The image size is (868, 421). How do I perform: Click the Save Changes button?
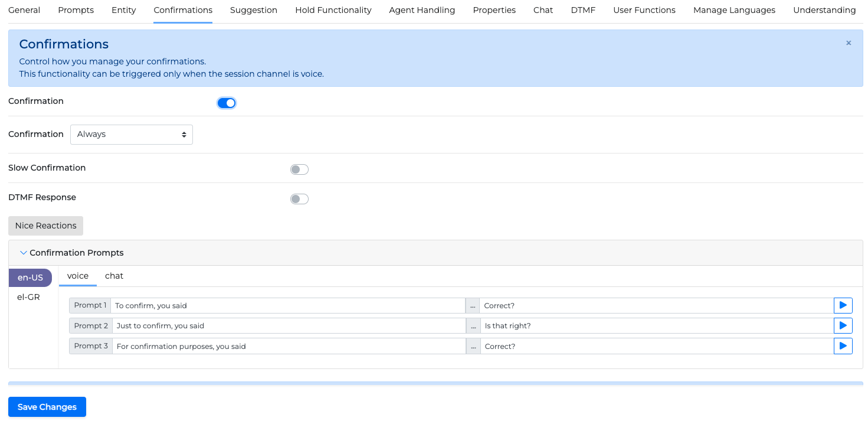tap(47, 407)
